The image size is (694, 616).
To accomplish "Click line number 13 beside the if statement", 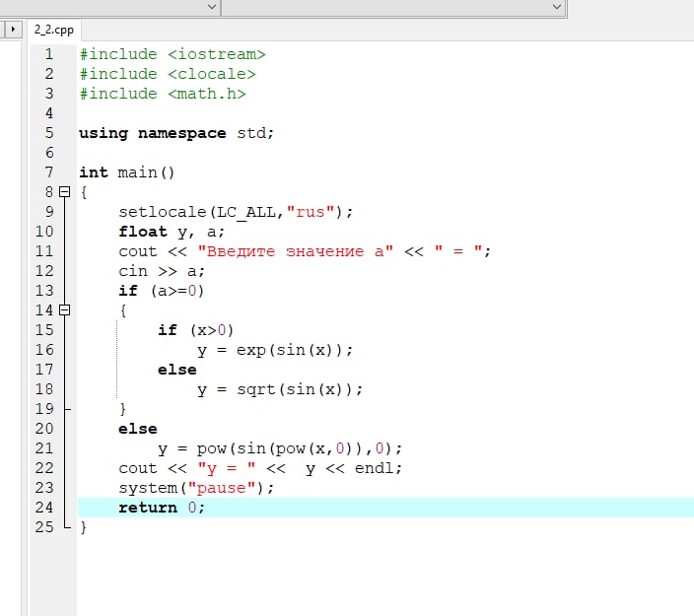I will [x=44, y=291].
